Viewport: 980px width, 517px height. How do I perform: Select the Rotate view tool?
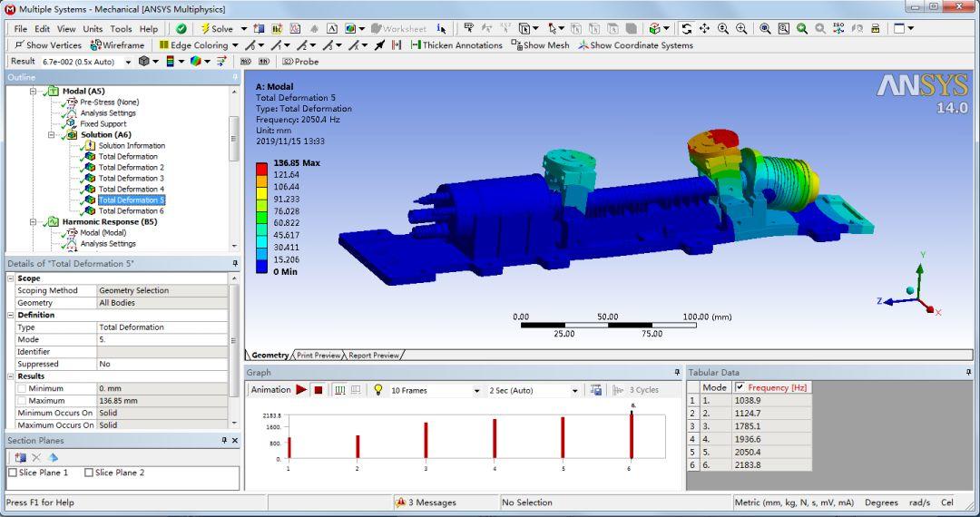click(x=687, y=29)
